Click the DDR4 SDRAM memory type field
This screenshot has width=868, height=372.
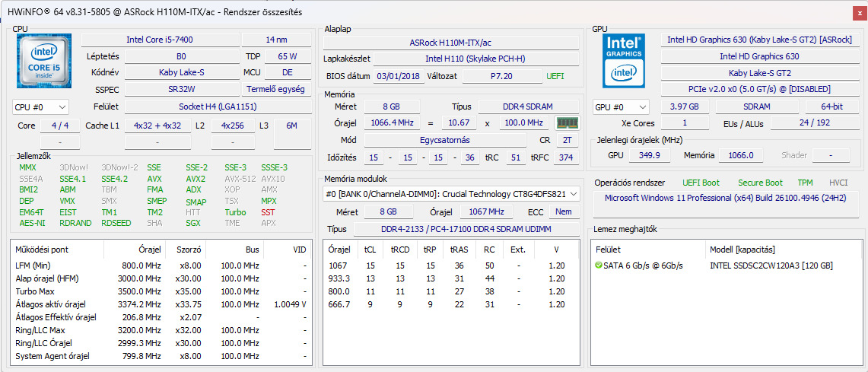pyautogui.click(x=528, y=107)
